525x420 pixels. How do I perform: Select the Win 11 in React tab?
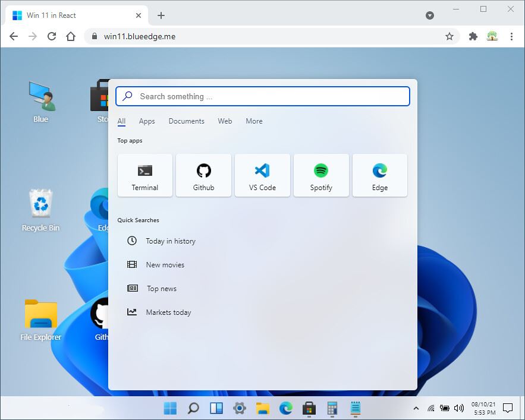(x=76, y=15)
